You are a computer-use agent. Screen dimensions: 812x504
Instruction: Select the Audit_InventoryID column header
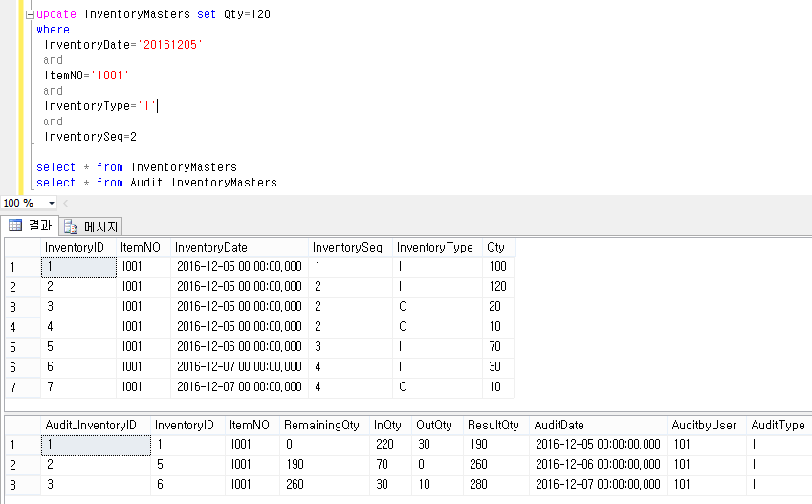[91, 425]
